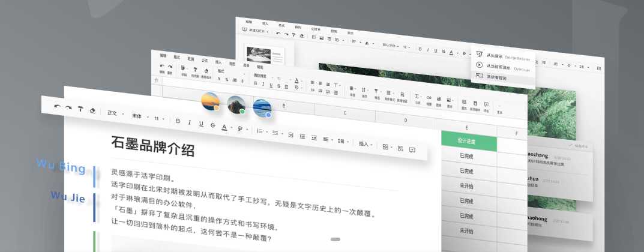644x252 pixels.
Task: Open the 正文 paragraph style dropdown
Action: [115, 113]
